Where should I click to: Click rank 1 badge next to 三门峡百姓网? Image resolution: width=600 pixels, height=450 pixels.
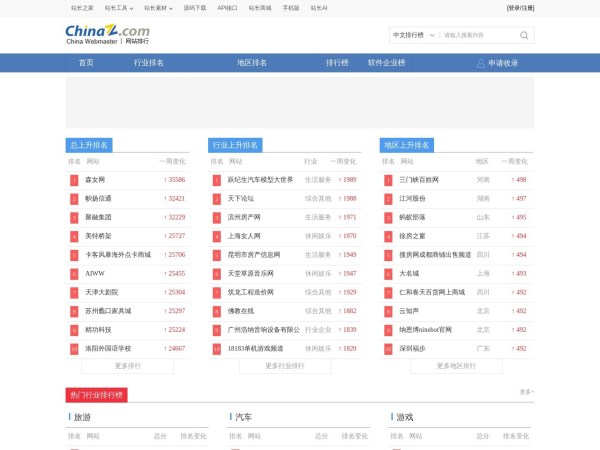tap(388, 180)
